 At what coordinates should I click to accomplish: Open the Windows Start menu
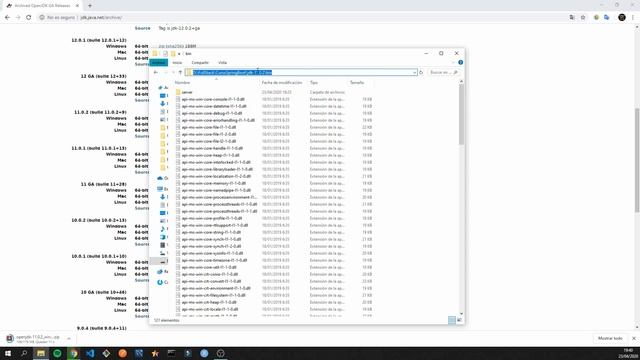(x=8, y=353)
